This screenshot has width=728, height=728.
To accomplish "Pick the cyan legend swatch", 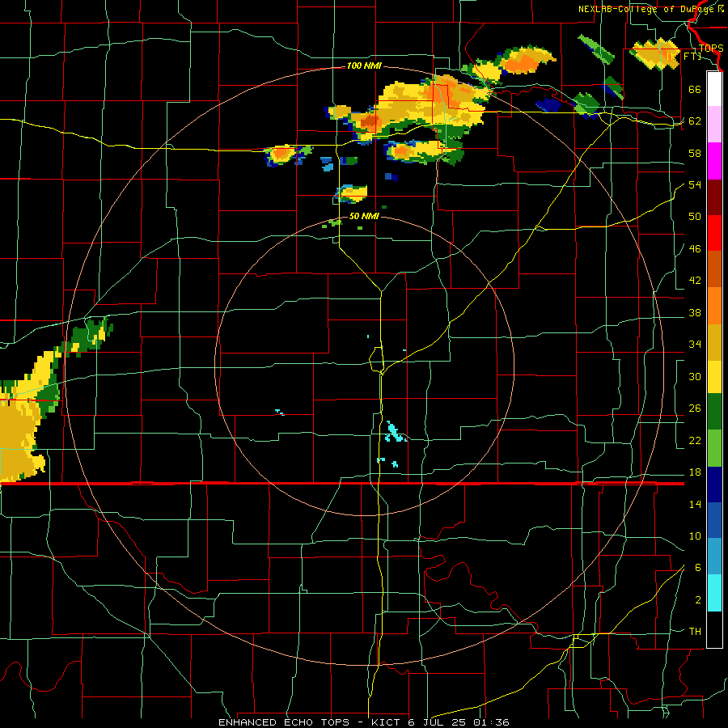I will pos(714,593).
